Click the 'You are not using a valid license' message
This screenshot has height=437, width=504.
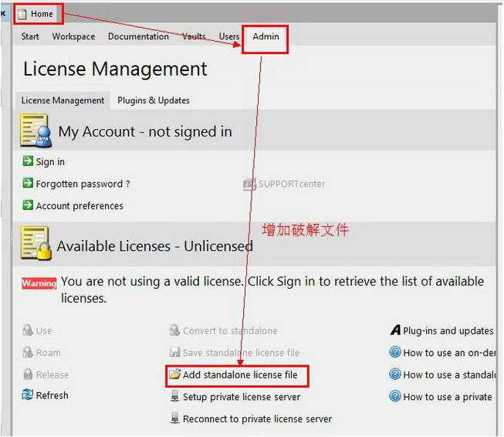click(272, 290)
